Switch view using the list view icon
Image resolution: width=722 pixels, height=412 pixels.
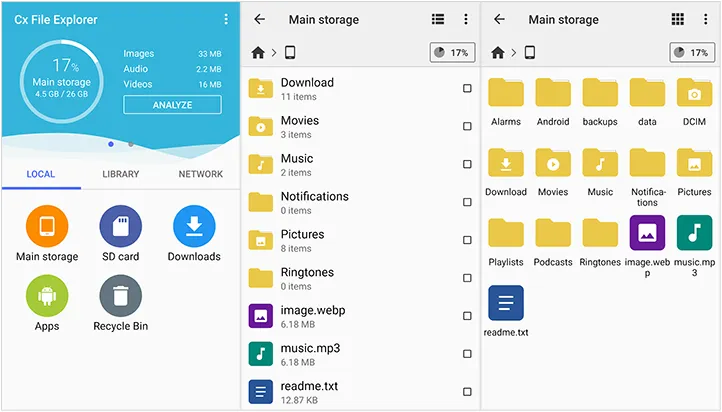(438, 19)
